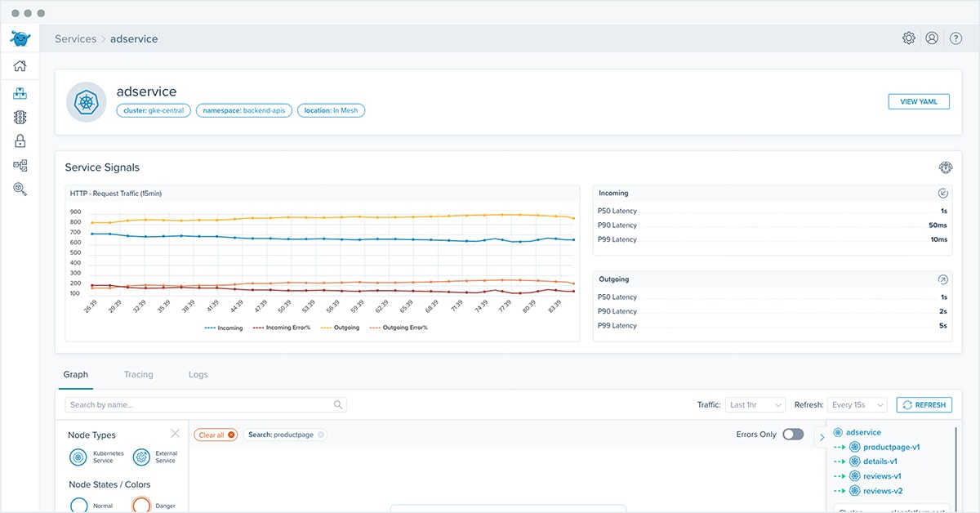
Task: Toggle the Errors Only switch
Action: point(792,435)
